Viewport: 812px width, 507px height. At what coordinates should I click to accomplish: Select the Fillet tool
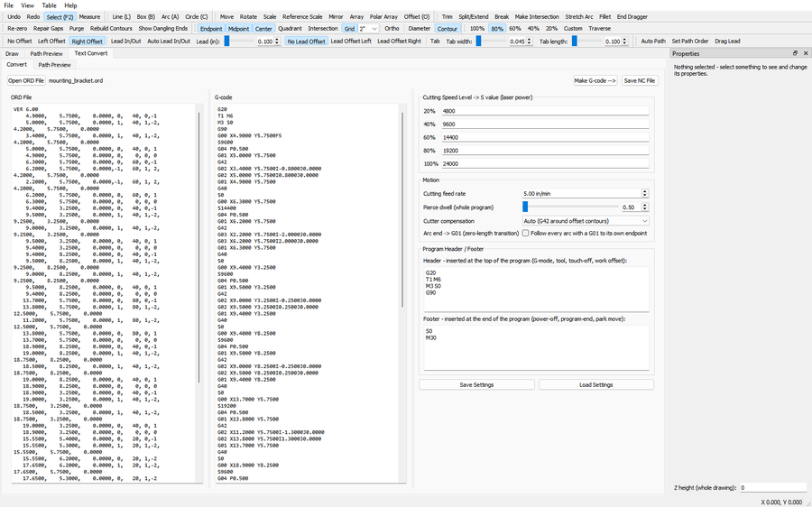pyautogui.click(x=604, y=16)
